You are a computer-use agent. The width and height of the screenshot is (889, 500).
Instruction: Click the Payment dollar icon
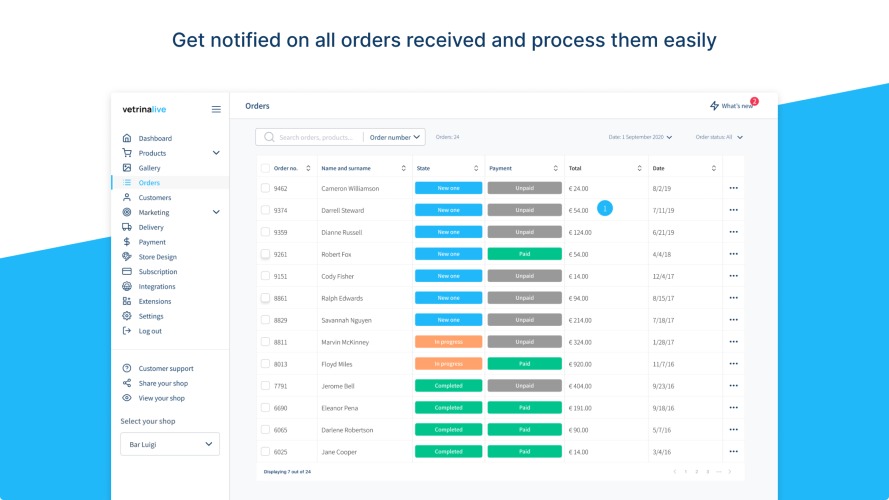[x=127, y=241]
